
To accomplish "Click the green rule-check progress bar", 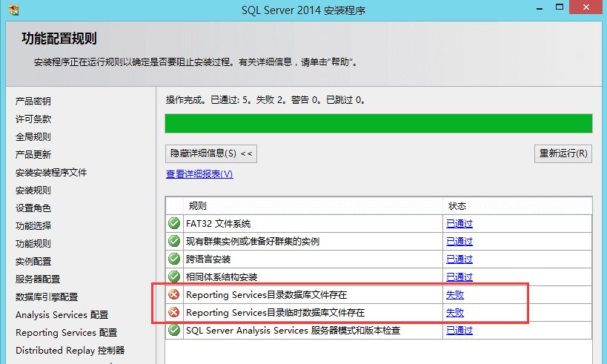I will tap(379, 124).
